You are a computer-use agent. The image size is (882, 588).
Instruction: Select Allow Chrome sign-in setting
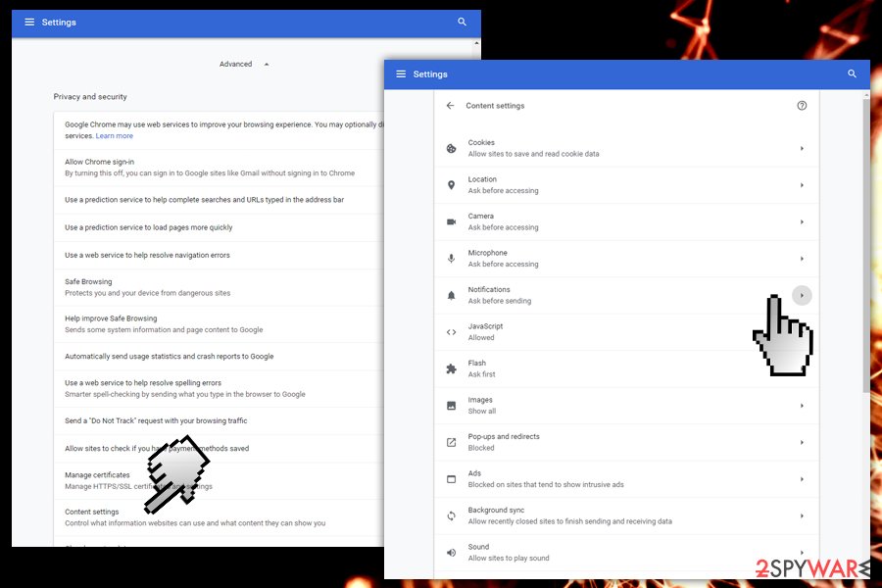(x=219, y=168)
